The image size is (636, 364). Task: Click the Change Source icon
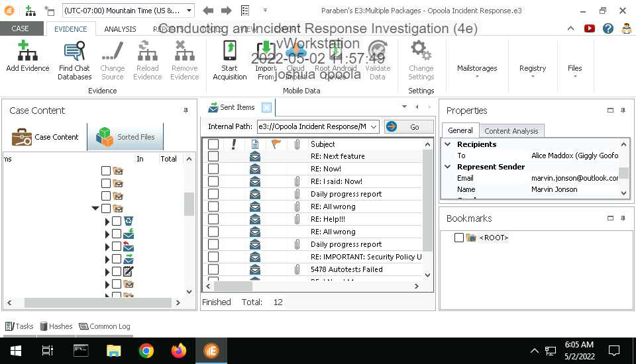coord(113,51)
